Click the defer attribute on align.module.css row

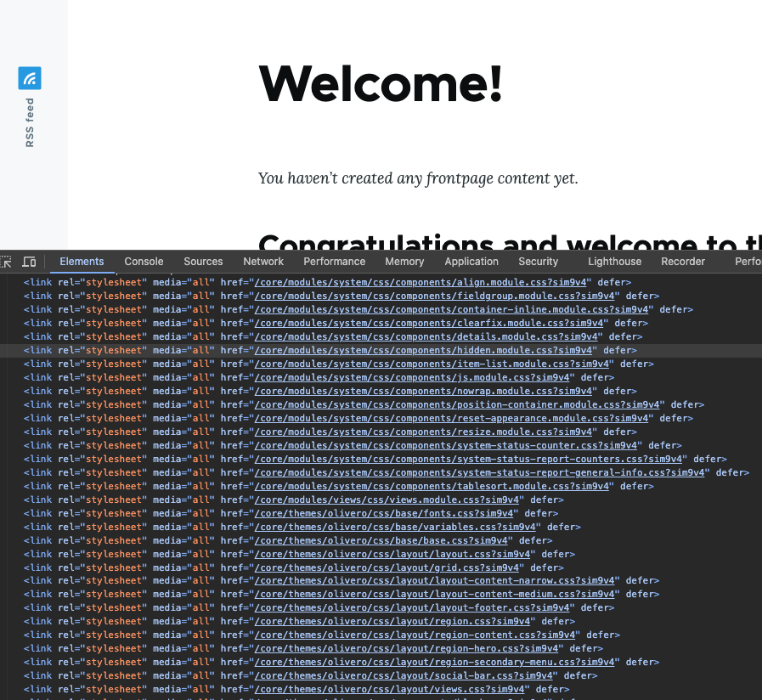(612, 282)
